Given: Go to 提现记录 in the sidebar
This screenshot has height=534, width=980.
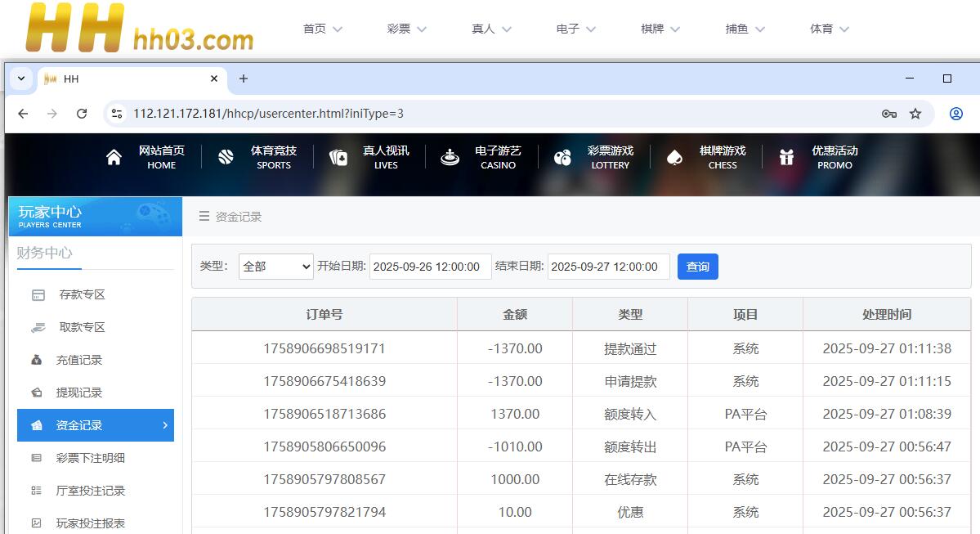Looking at the screenshot, I should [78, 393].
